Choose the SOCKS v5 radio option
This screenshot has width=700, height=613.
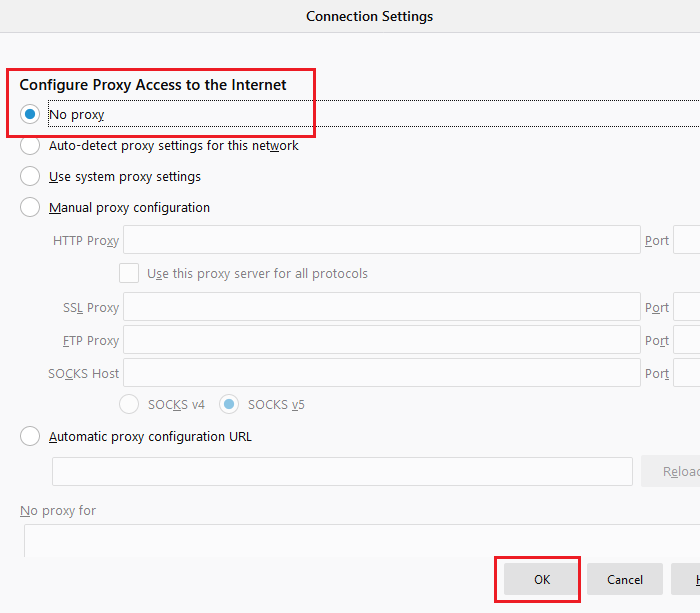point(229,404)
